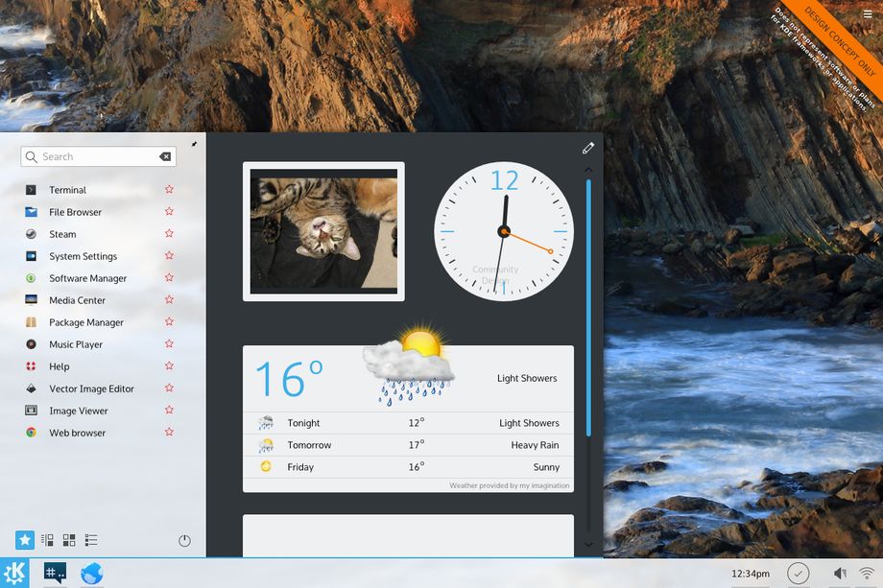Click the Terminal app icon
Viewport: 883px width, 588px height.
(31, 190)
